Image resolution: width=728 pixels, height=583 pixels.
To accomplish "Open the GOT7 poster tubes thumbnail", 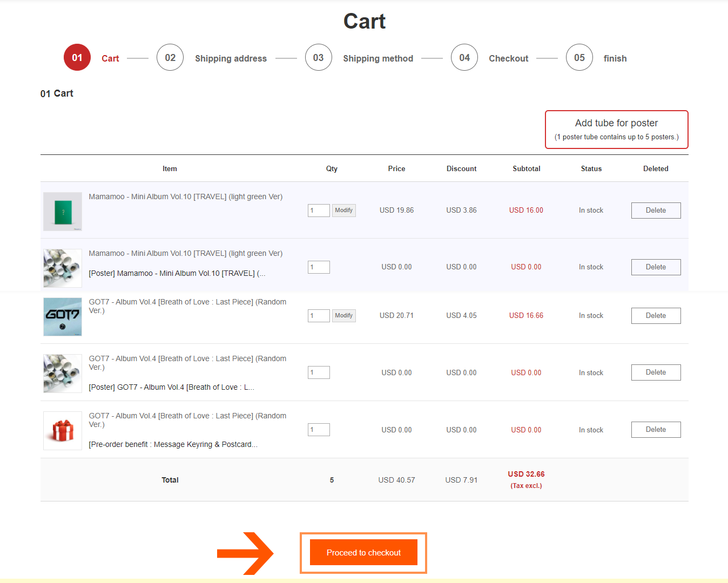I will point(63,374).
